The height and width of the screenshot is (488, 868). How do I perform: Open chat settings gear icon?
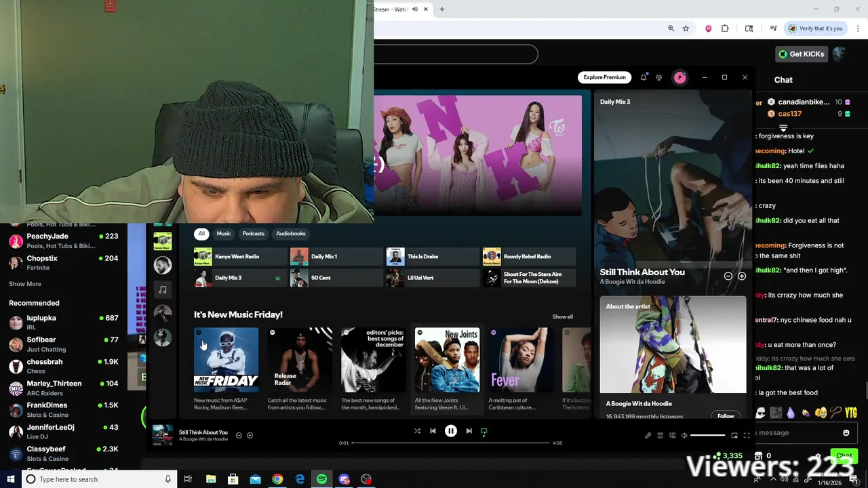pos(818,456)
